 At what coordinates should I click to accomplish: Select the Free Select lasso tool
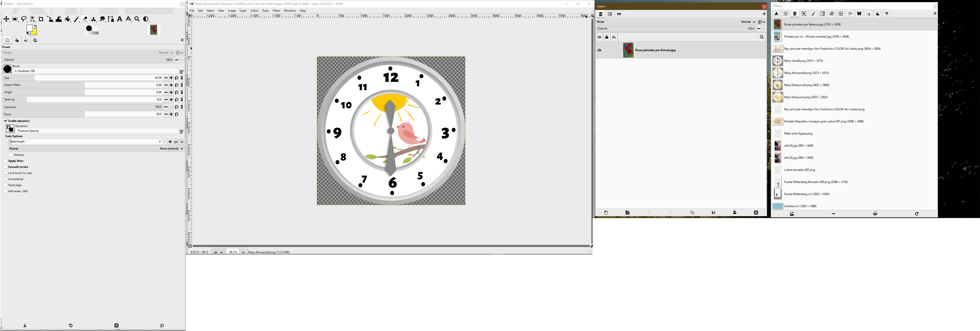pos(23,19)
